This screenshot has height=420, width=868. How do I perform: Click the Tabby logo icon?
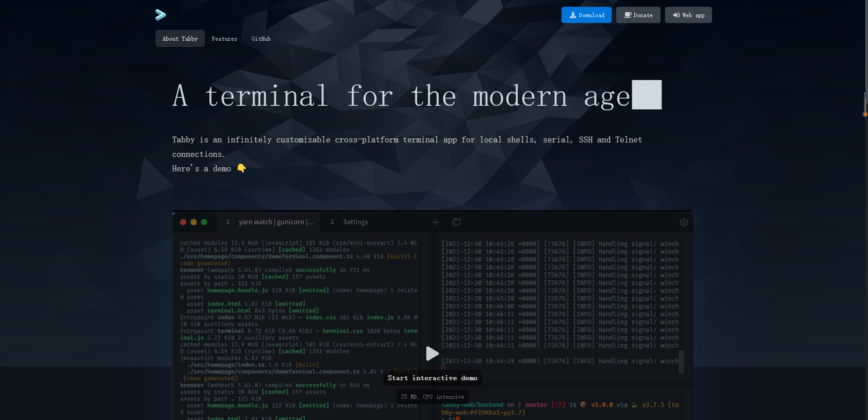[160, 15]
